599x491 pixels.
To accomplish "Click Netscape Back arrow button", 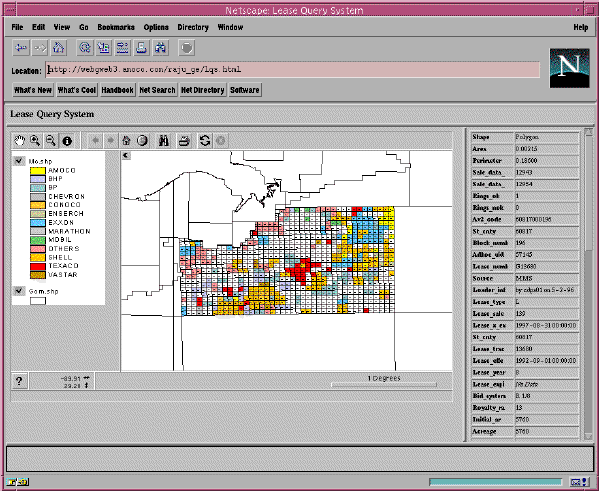I will click(21, 48).
